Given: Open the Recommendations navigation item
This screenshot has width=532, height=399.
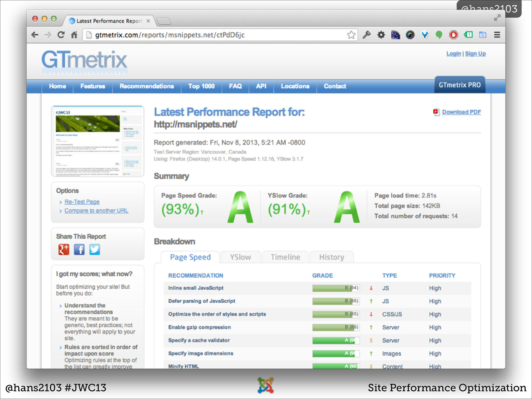Looking at the screenshot, I should (x=147, y=86).
